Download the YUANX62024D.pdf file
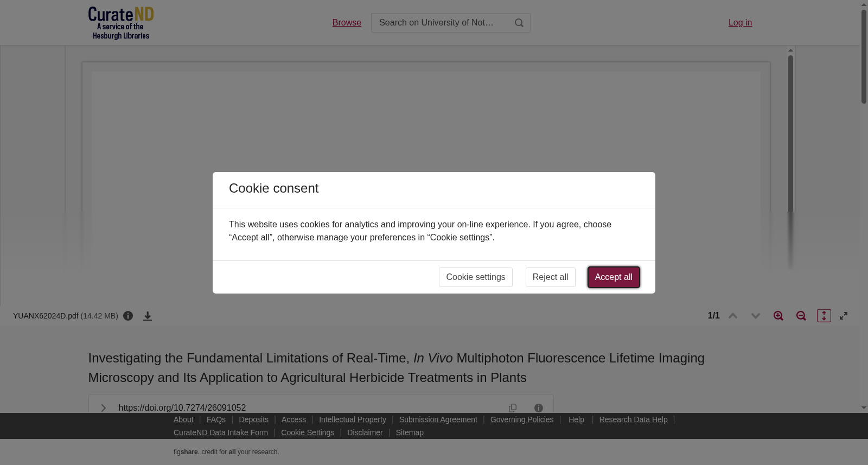The image size is (868, 465). [x=148, y=316]
